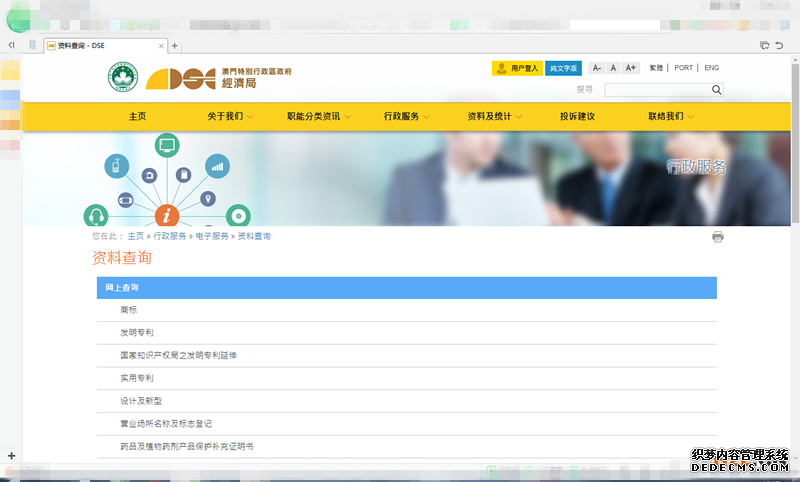The image size is (800, 482).
Task: Open 营业场所名称及标志登记 link
Action: point(166,423)
